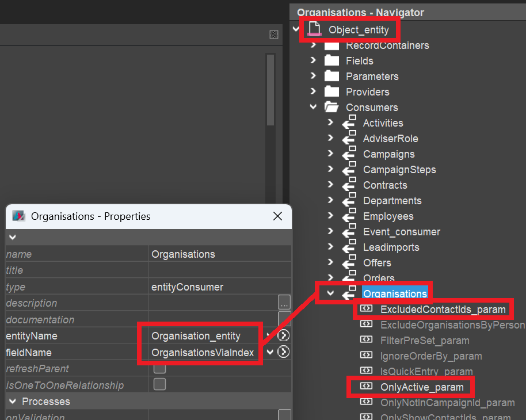
Task: Select the FilterPreSet_param tree item
Action: coord(425,341)
